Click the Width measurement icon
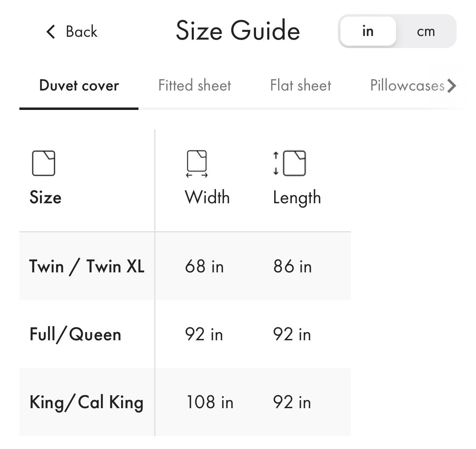 [197, 163]
